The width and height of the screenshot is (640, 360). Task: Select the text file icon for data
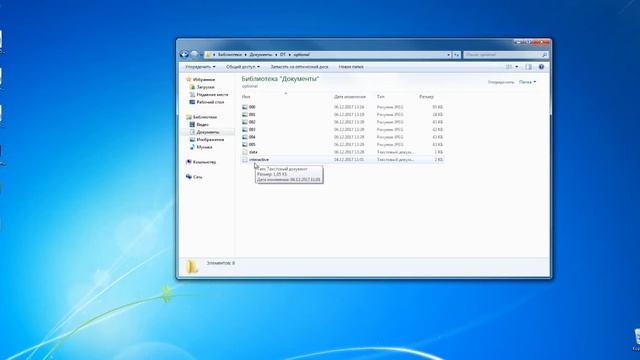(245, 152)
